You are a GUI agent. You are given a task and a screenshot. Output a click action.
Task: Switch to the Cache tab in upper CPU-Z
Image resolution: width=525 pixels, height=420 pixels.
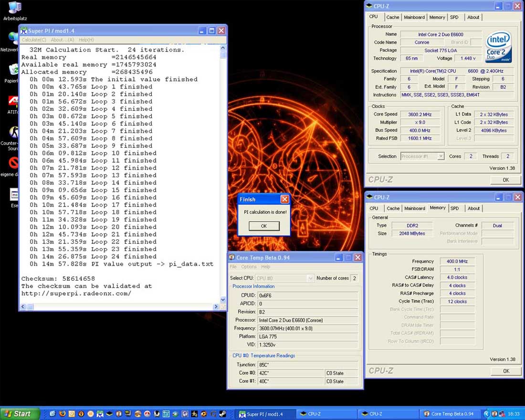click(392, 17)
